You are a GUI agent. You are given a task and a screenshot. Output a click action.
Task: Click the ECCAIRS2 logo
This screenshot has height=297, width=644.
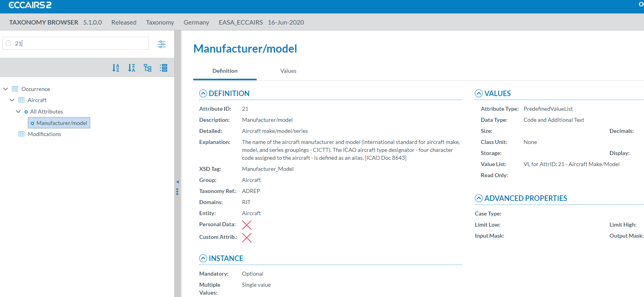30,5
